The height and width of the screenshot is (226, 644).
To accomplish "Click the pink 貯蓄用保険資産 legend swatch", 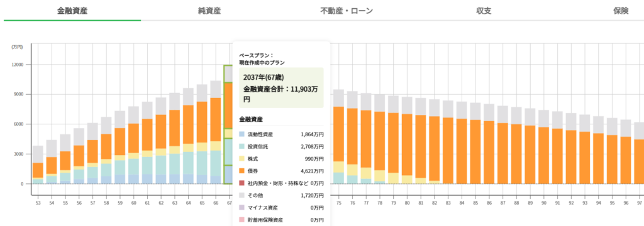I will (242, 220).
